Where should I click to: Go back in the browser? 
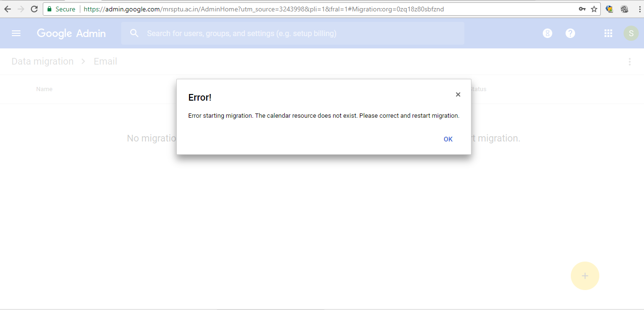coord(8,9)
